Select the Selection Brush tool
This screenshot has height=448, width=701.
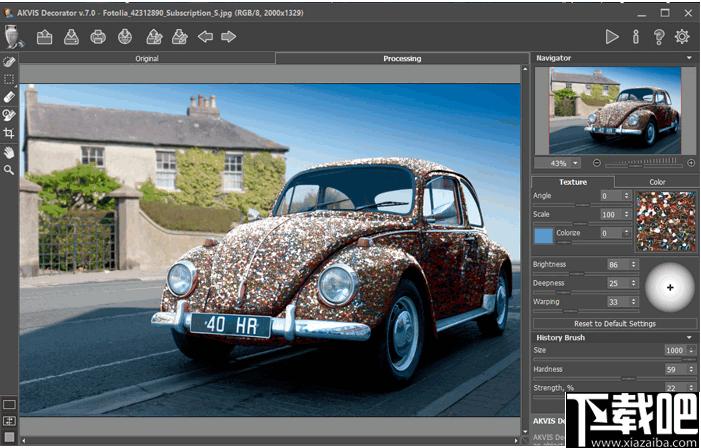point(9,61)
